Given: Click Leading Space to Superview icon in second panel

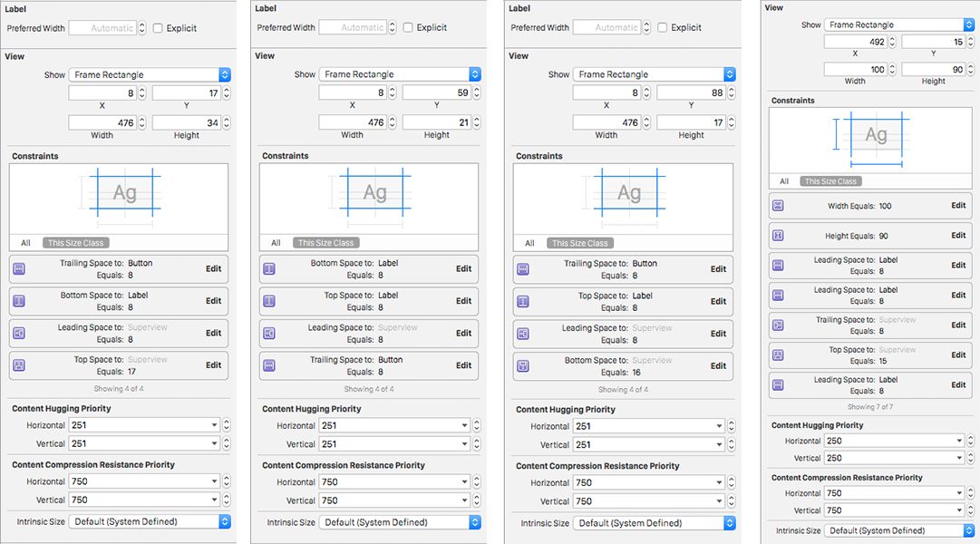Looking at the screenshot, I should 269,334.
